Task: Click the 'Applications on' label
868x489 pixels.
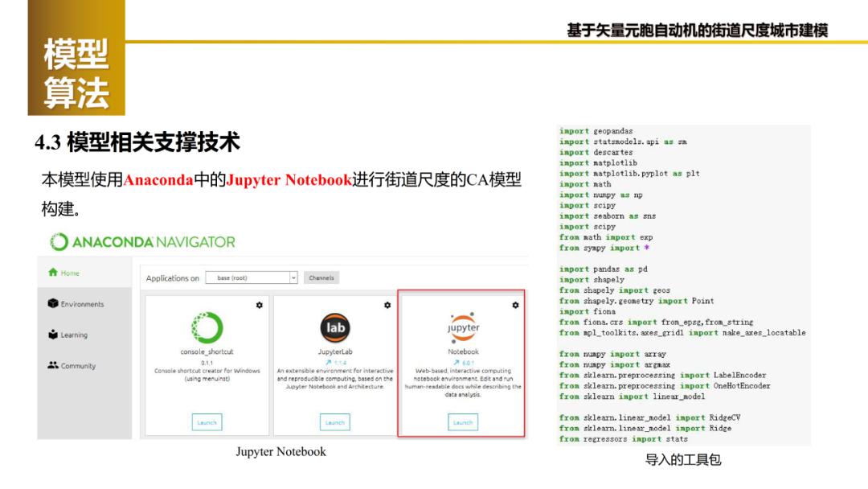Action: point(172,278)
